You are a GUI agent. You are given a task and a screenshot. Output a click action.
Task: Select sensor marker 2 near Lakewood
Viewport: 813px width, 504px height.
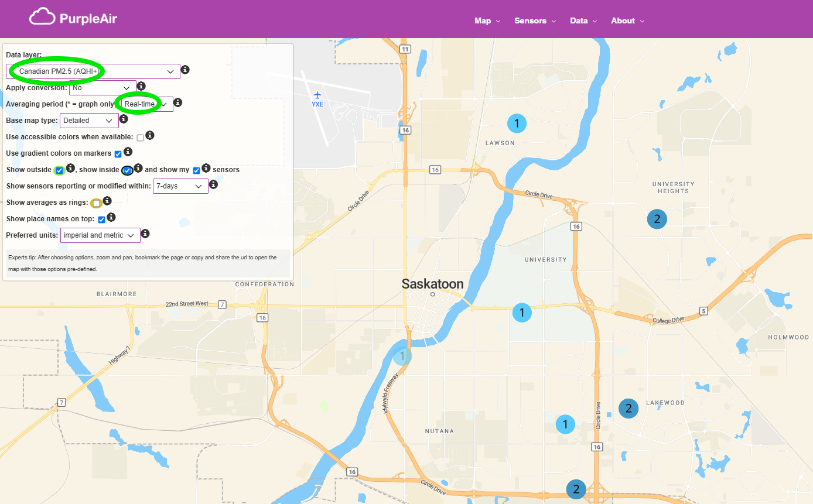point(628,408)
